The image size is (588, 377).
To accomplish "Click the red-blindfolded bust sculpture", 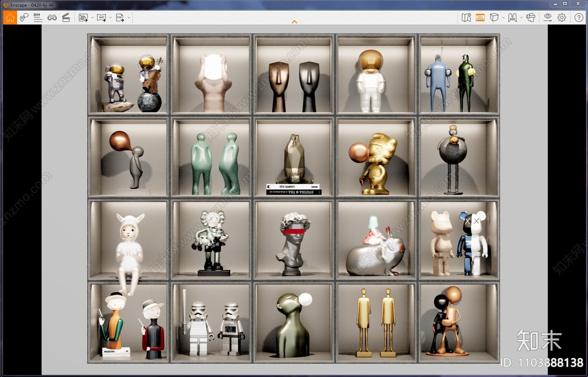I will pyautogui.click(x=294, y=244).
